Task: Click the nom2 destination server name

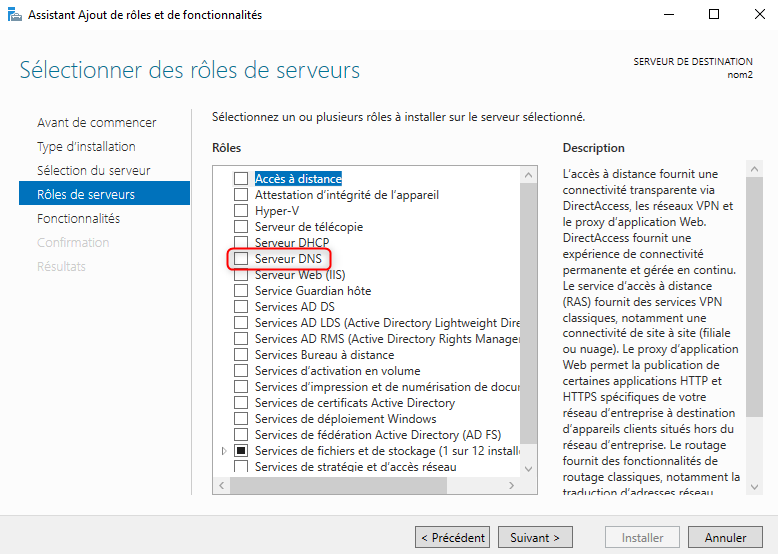Action: [x=740, y=75]
